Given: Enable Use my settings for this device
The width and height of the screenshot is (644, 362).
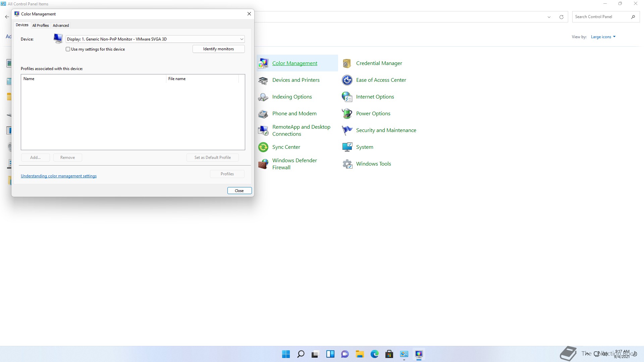Looking at the screenshot, I should (x=68, y=49).
